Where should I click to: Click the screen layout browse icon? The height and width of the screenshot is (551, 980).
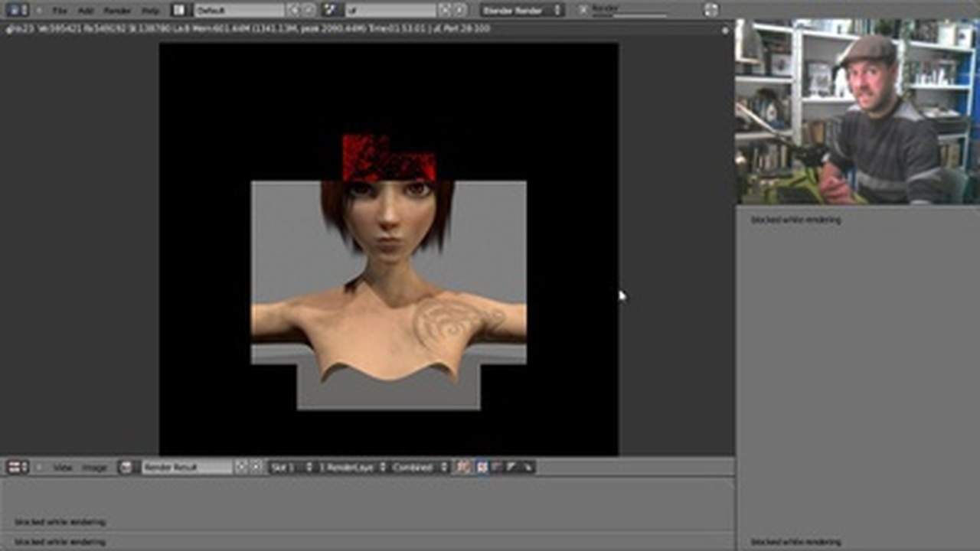click(x=179, y=10)
